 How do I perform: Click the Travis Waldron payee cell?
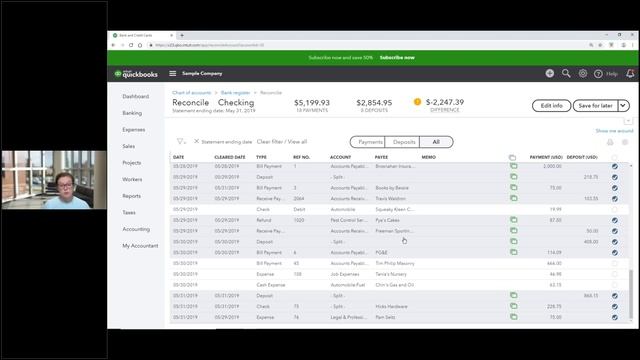tap(391, 198)
